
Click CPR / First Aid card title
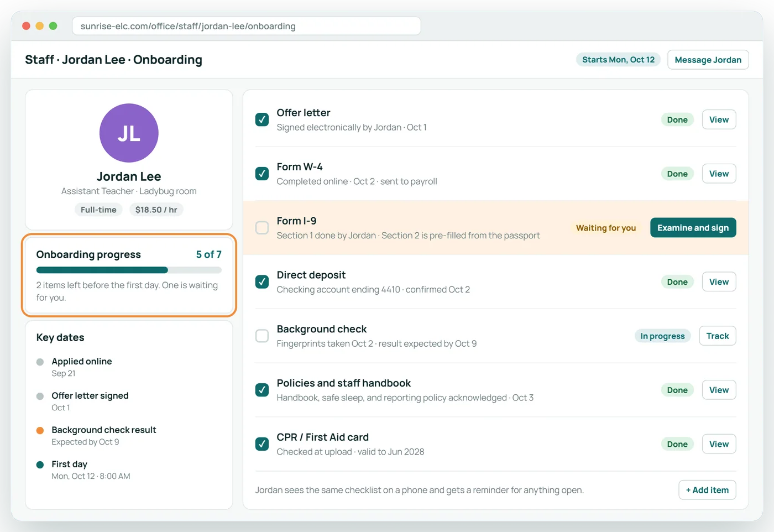pyautogui.click(x=323, y=437)
